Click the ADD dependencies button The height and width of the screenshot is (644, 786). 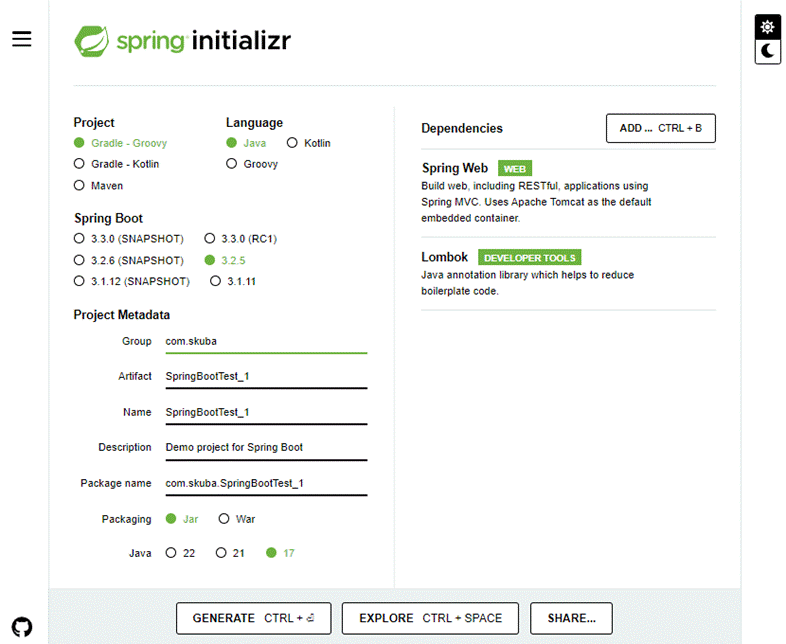661,128
